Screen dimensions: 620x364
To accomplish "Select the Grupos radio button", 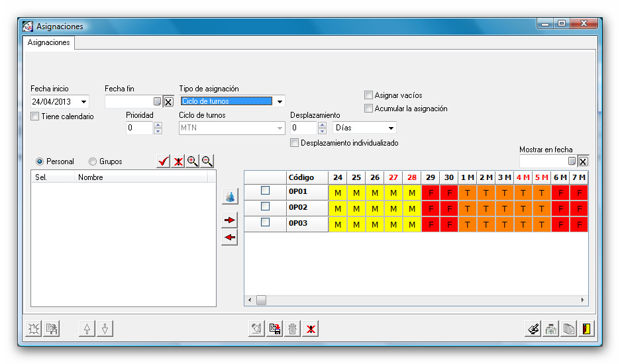I will point(93,161).
